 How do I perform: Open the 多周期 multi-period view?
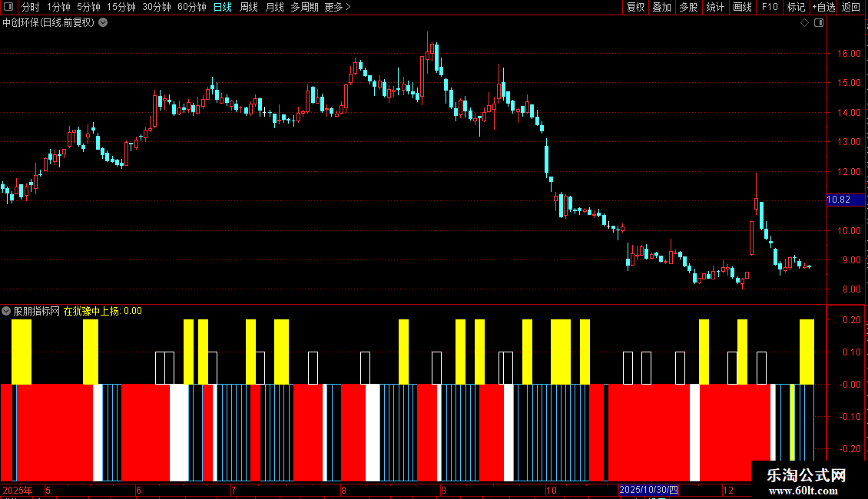tap(304, 7)
